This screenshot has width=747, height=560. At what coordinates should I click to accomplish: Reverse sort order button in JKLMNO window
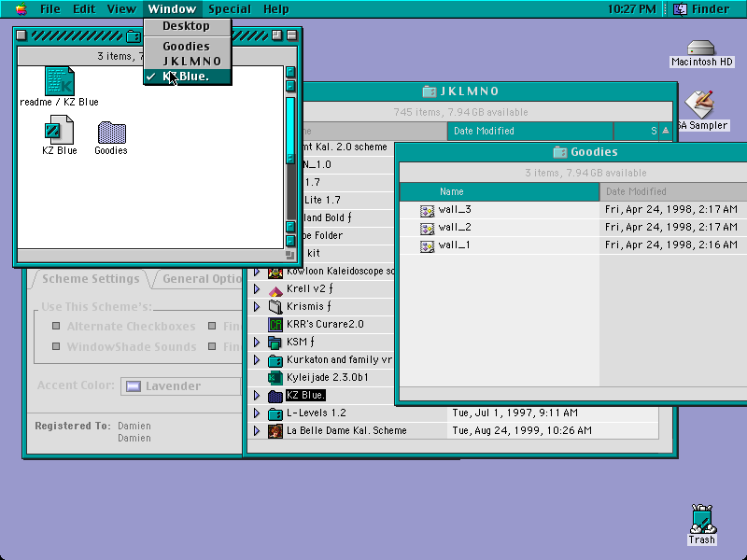point(666,131)
